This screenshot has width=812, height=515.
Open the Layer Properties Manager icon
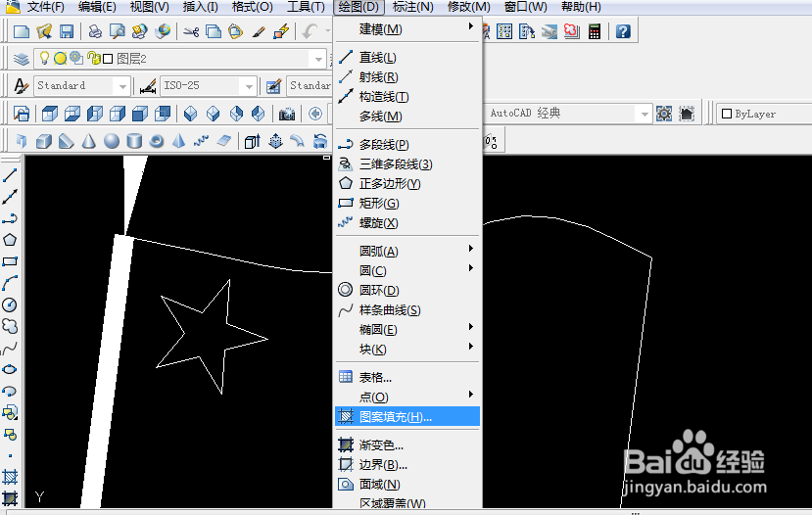(x=21, y=59)
